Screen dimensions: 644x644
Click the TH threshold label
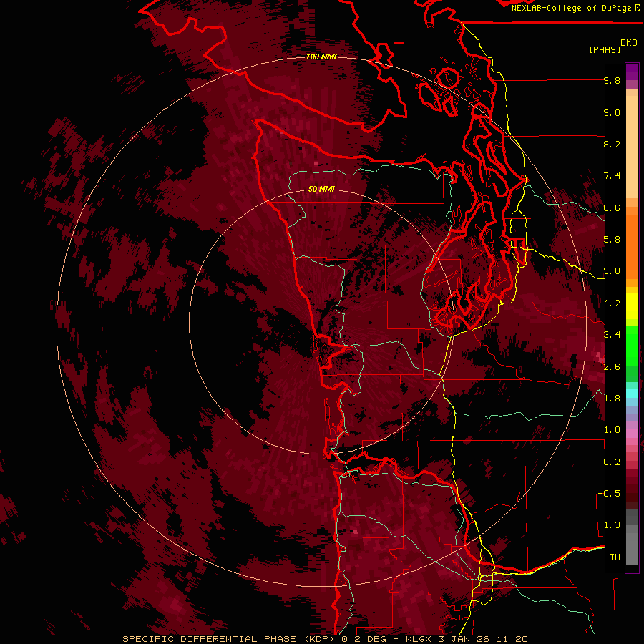[x=615, y=557]
